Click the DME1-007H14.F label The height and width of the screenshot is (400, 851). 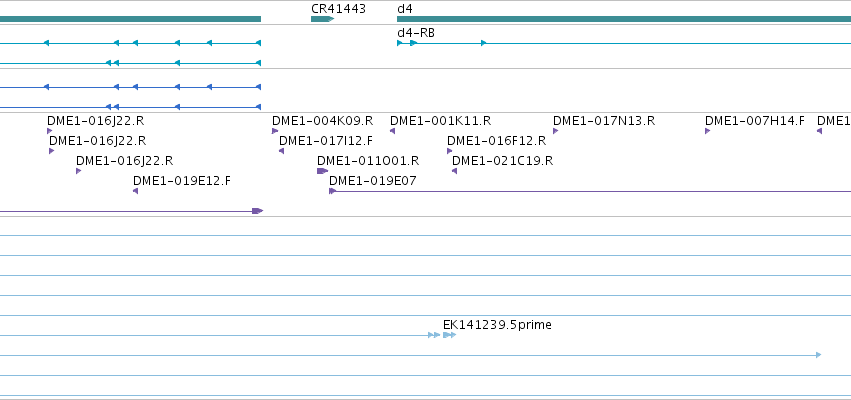pos(754,120)
